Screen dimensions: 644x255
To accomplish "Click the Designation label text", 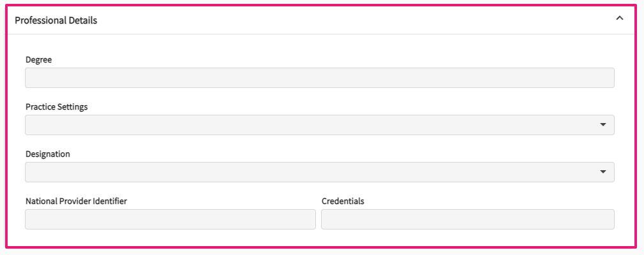I will click(x=48, y=154).
